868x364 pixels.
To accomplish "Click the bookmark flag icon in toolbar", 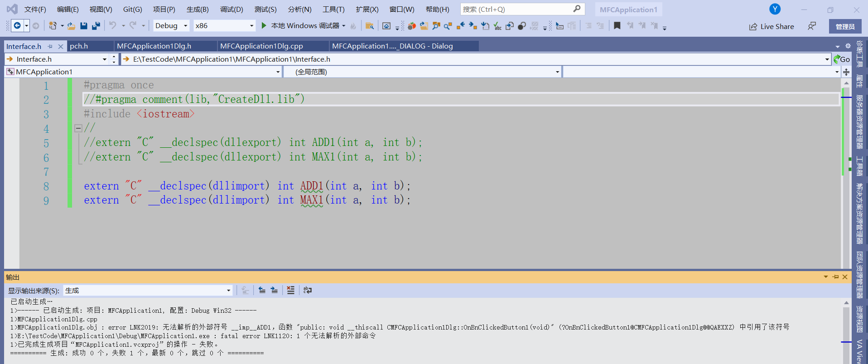I will coord(617,26).
